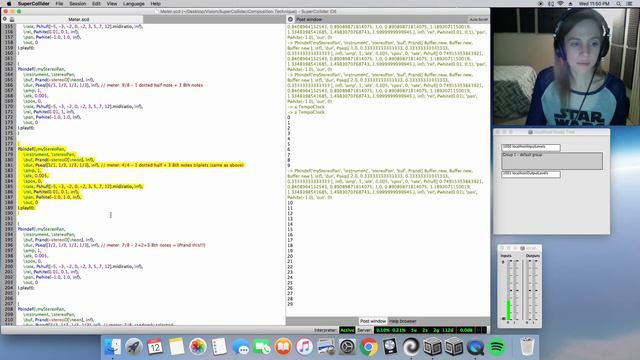Image resolution: width=640 pixels, height=360 pixels.
Task: Select Meter.scd document tab
Action: [x=78, y=19]
